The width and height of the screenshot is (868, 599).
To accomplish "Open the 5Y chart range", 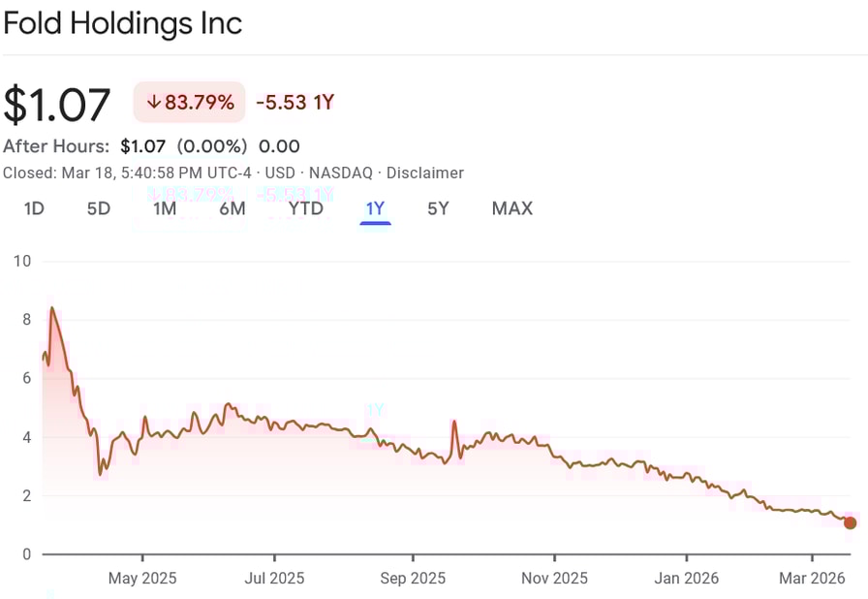I will 438,208.
